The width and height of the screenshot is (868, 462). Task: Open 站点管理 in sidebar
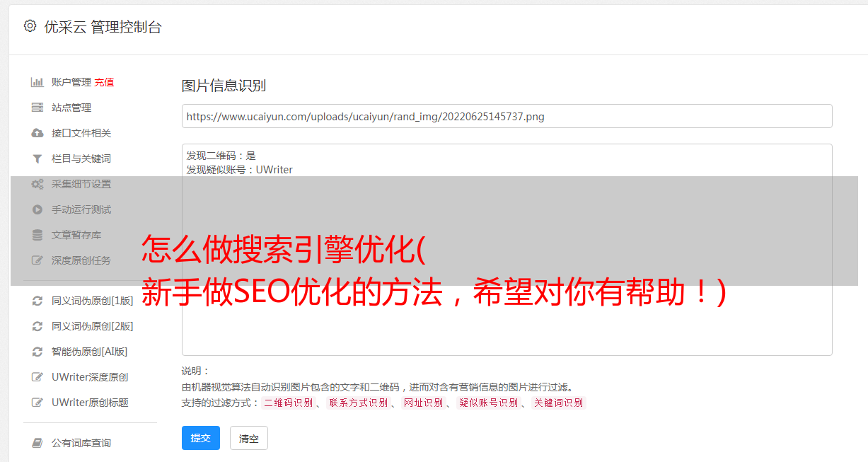coord(71,108)
